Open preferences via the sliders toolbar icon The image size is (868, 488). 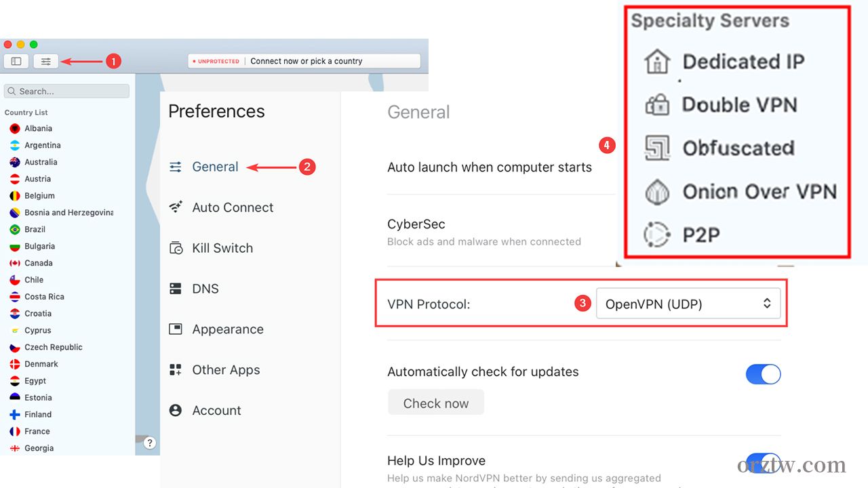tap(45, 61)
